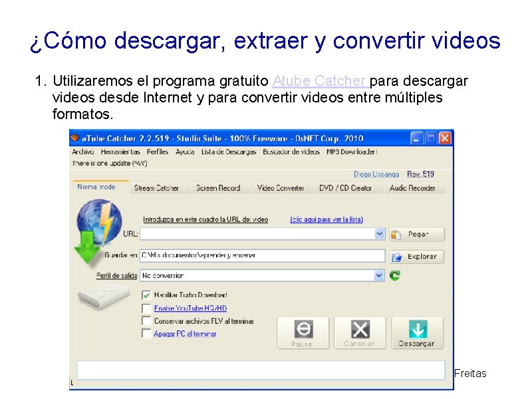
Task: Click Apagar PC al terminar link text
Action: pyautogui.click(x=185, y=334)
